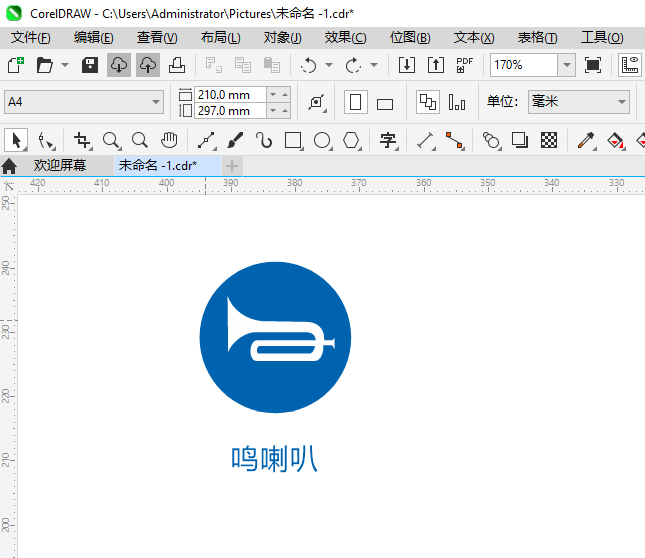Screen dimensions: 645x558
Task: Select the Parallel dimension tool
Action: pyautogui.click(x=426, y=141)
